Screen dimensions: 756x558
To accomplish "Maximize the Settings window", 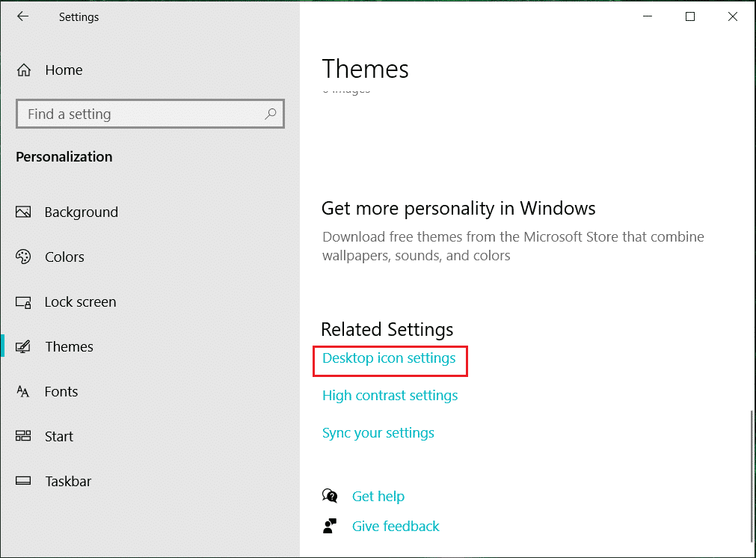I will tap(690, 16).
